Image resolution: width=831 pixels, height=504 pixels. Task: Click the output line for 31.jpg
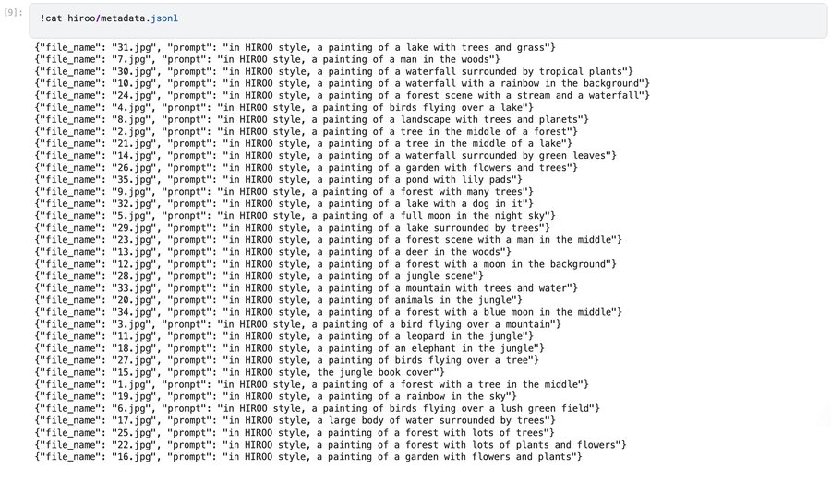tap(295, 47)
